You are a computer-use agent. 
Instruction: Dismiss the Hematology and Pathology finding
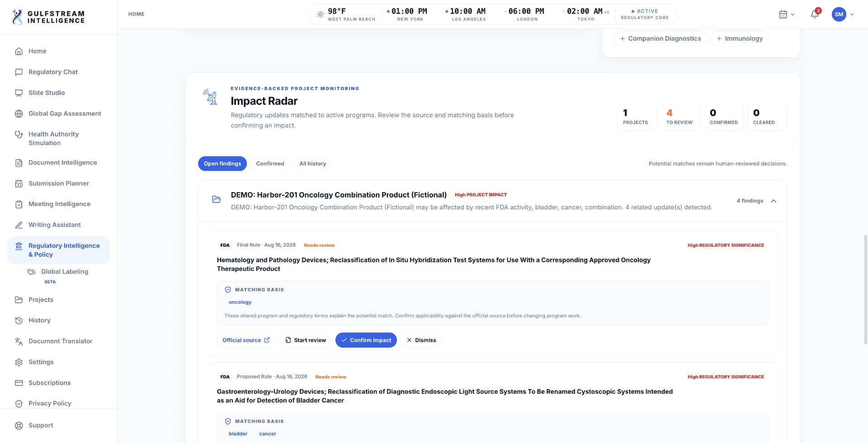tap(421, 340)
